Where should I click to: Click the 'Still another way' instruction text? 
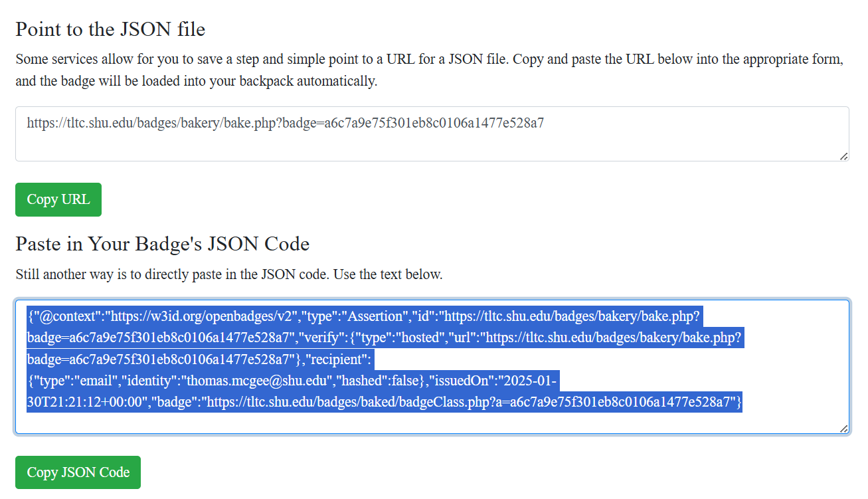tap(229, 274)
